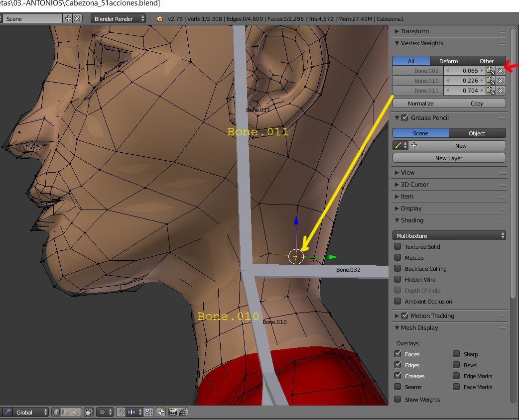Enable the Matcap checkbox

point(397,258)
